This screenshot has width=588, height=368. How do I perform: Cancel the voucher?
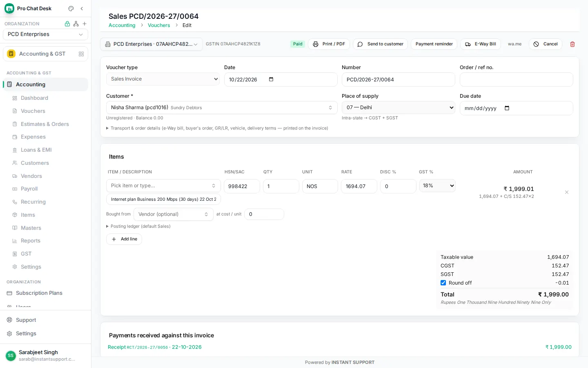click(x=546, y=44)
